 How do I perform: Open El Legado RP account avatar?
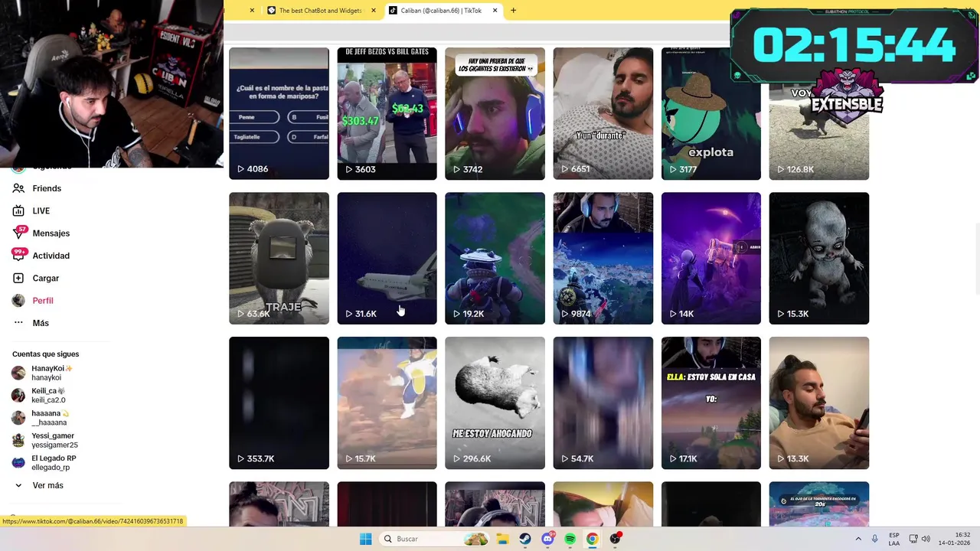(x=18, y=462)
